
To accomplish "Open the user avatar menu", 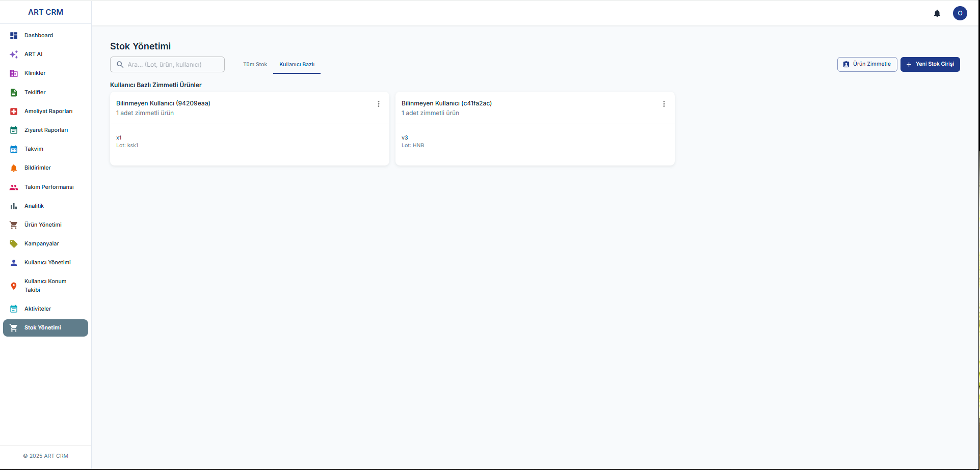I will [x=960, y=13].
